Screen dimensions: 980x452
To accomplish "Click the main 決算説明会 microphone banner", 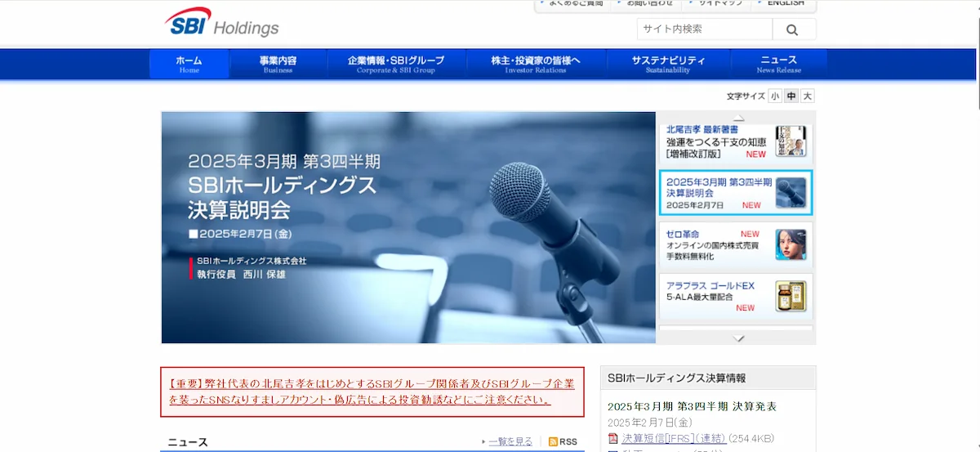I will 408,227.
